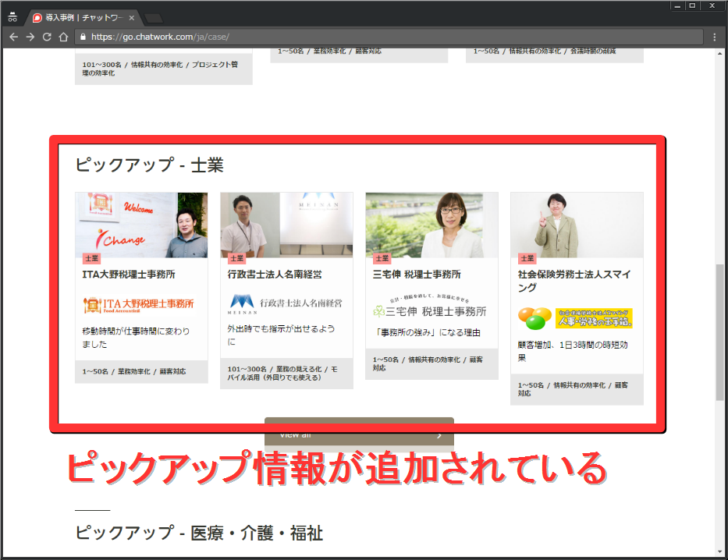Click the scrollbar up arrow
The image size is (728, 560).
[x=720, y=53]
